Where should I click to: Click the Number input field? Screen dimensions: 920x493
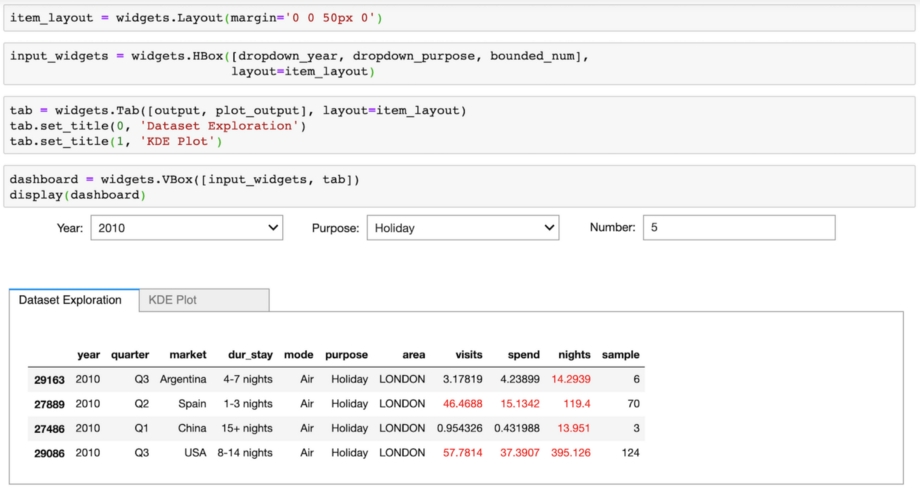tap(739, 228)
